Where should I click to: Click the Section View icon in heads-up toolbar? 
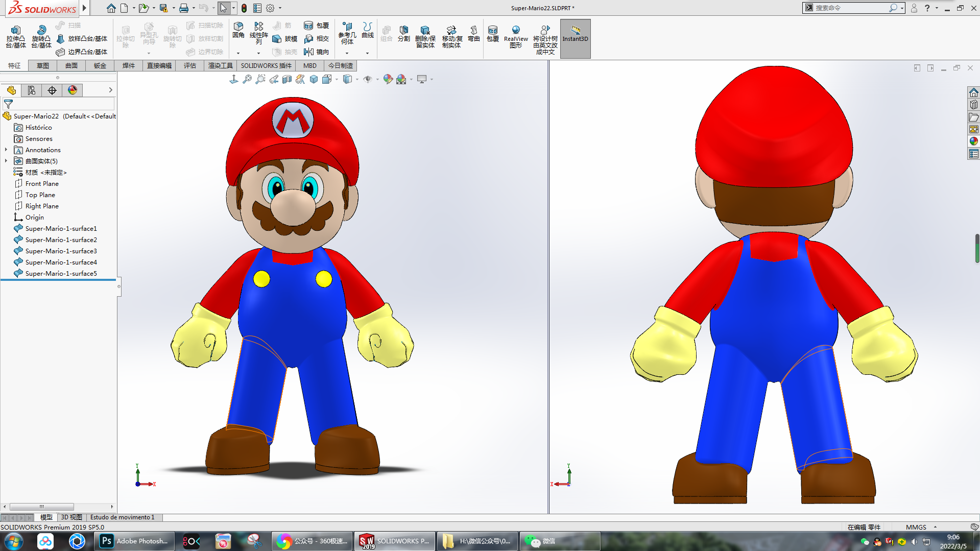pos(287,79)
